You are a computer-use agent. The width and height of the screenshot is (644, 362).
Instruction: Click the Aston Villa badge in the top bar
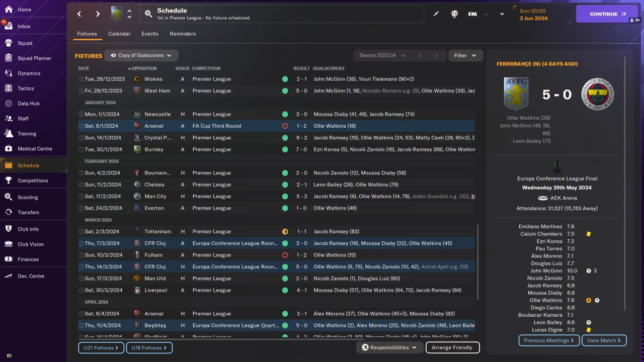117,14
